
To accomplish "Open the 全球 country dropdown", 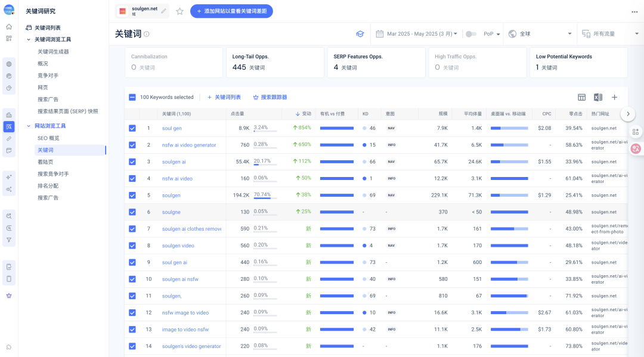I will 540,33.
